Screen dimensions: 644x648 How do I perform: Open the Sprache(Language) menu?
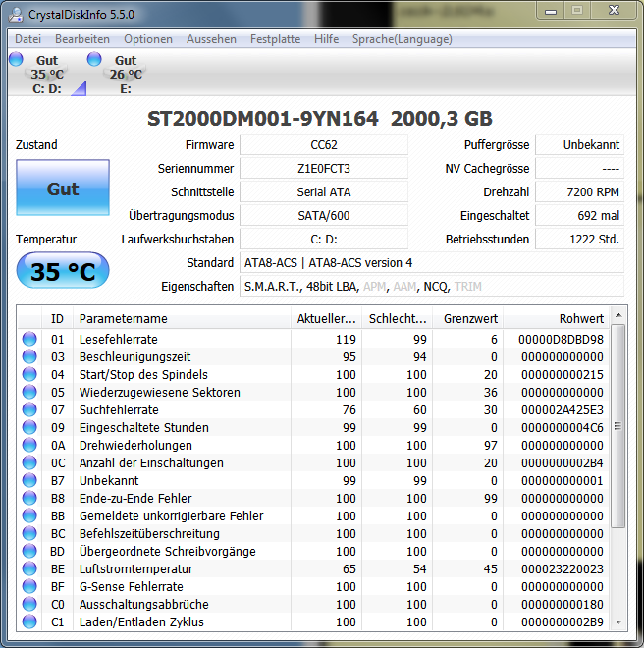402,39
